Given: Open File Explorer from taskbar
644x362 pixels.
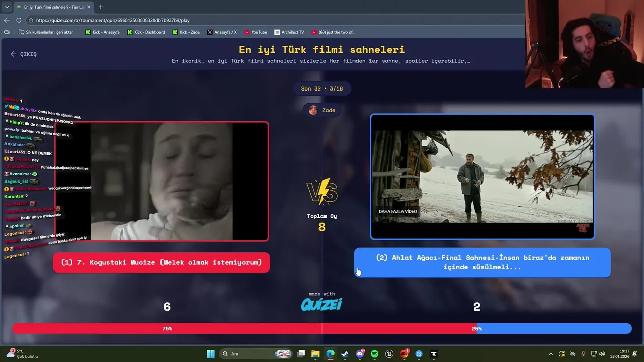Looking at the screenshot, I should tap(315, 354).
